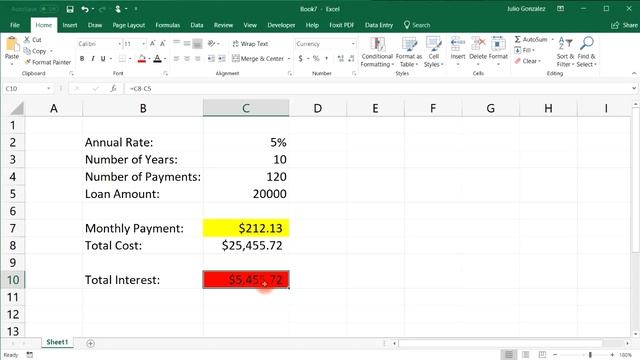
Task: Apply the comma style
Action: [327, 59]
